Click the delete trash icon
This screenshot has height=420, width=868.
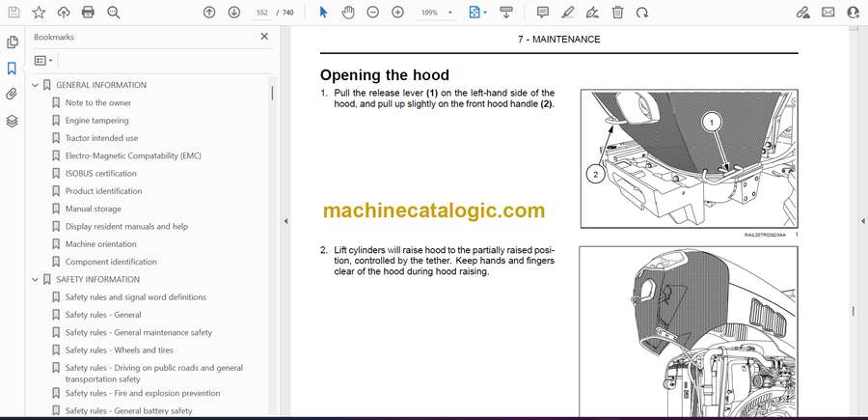pos(617,13)
